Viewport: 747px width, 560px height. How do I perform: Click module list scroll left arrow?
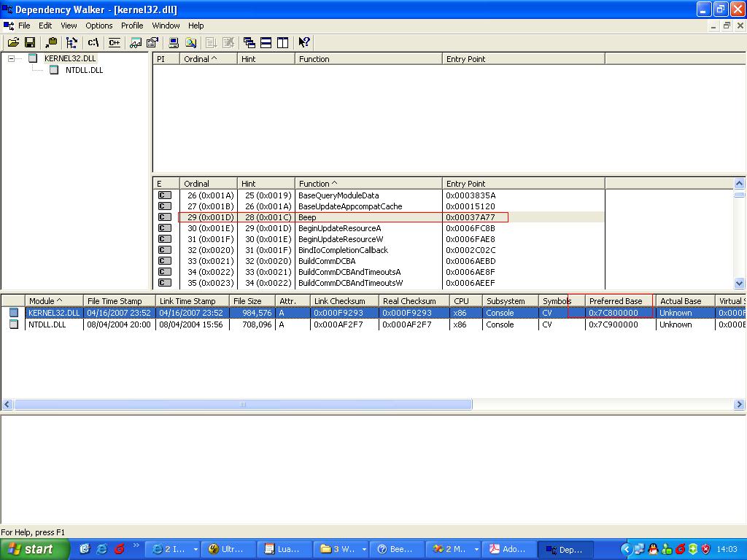7,404
